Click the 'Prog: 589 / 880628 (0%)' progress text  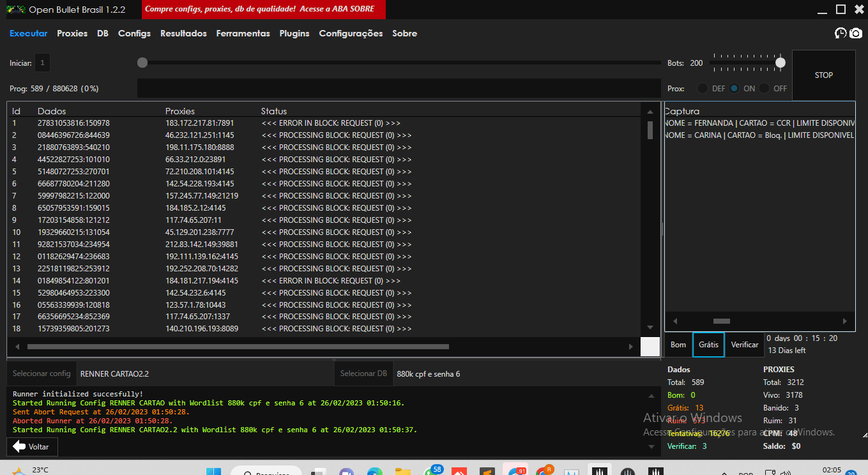(54, 89)
